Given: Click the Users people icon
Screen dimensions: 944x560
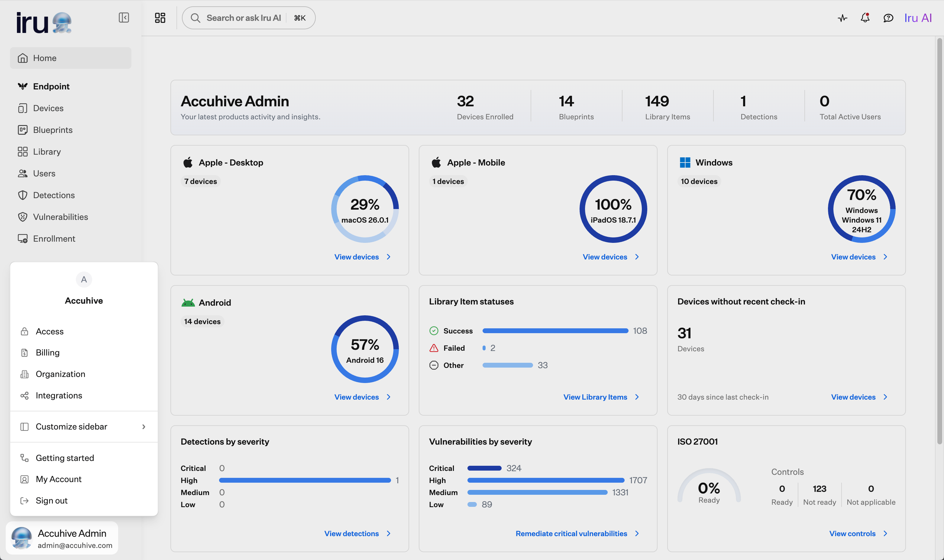Looking at the screenshot, I should click(x=23, y=174).
